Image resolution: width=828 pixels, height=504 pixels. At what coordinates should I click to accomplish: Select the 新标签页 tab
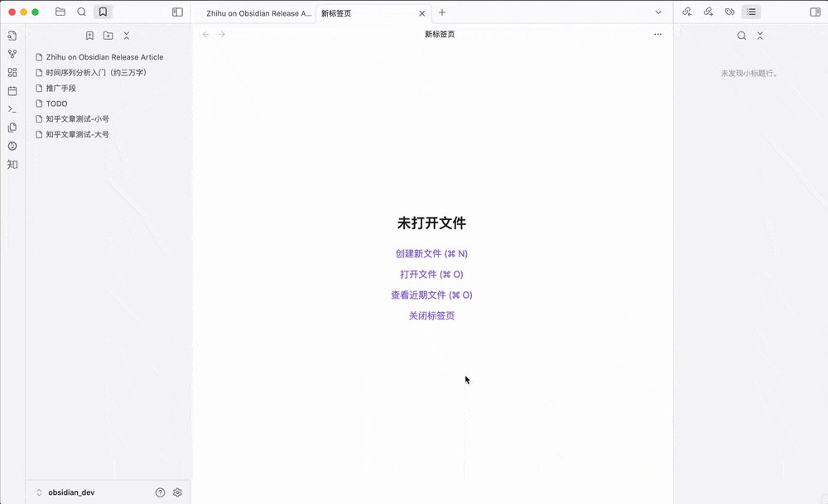coord(337,13)
